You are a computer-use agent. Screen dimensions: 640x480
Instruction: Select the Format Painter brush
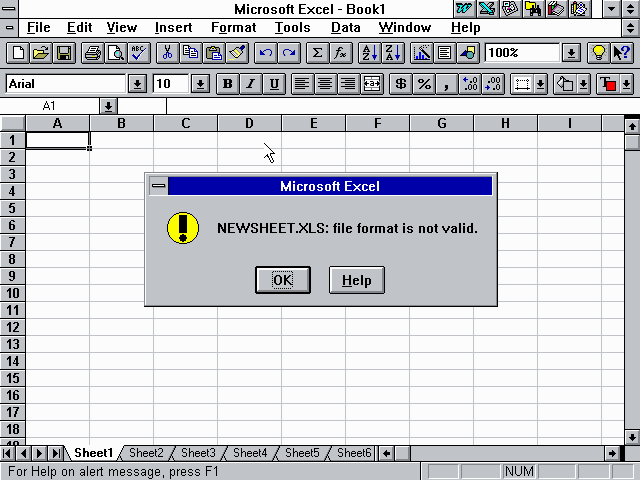click(x=237, y=53)
